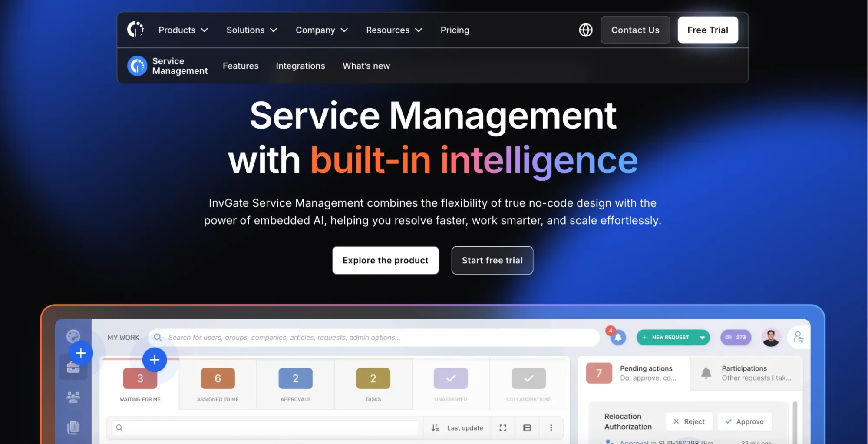The width and height of the screenshot is (868, 444).
Task: Click the InvGate logo icon in navbar
Action: coord(135,30)
